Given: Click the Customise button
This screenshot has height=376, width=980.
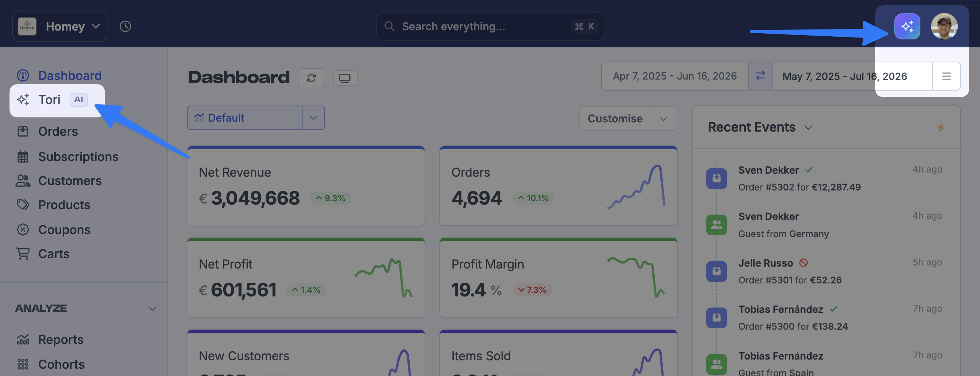Looking at the screenshot, I should (x=615, y=119).
